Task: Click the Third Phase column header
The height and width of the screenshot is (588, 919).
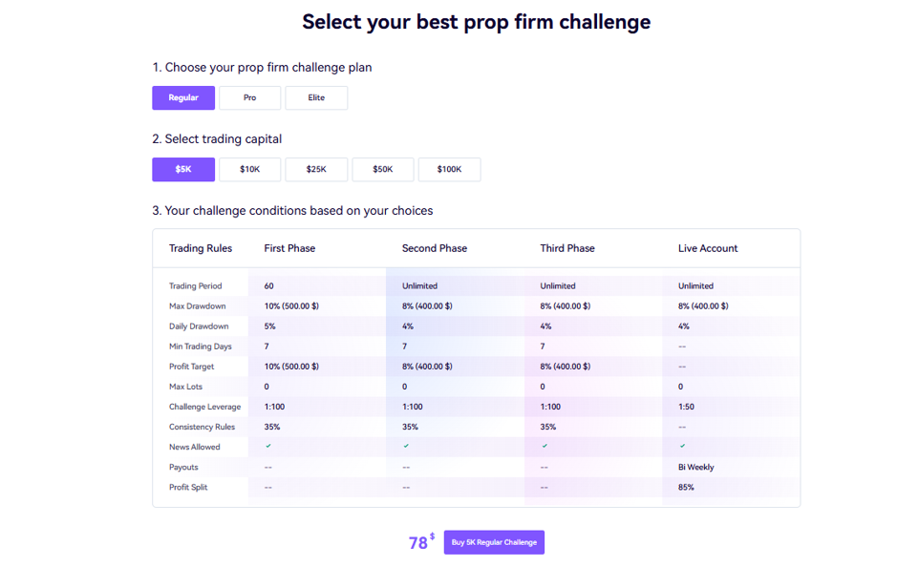Action: 567,248
